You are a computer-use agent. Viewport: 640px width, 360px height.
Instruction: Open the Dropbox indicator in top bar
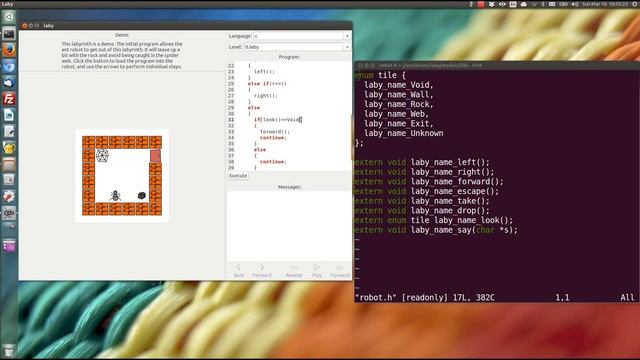pyautogui.click(x=491, y=4)
